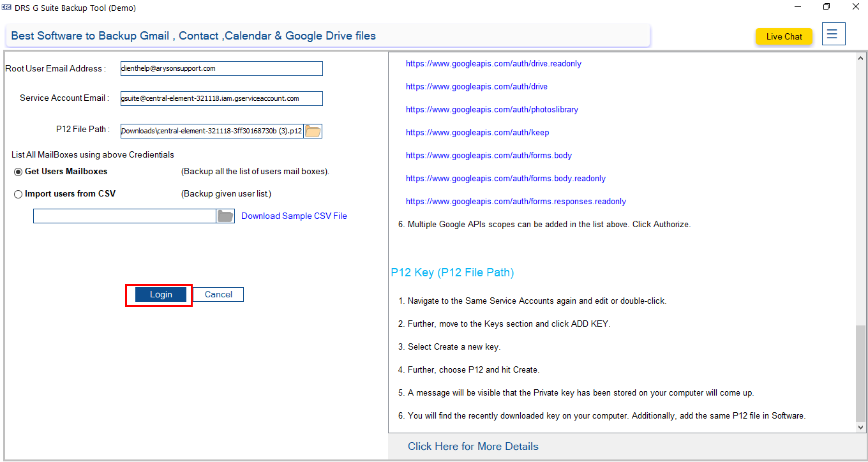Click Download Sample CSV File link
This screenshot has height=462, width=868.
click(294, 216)
